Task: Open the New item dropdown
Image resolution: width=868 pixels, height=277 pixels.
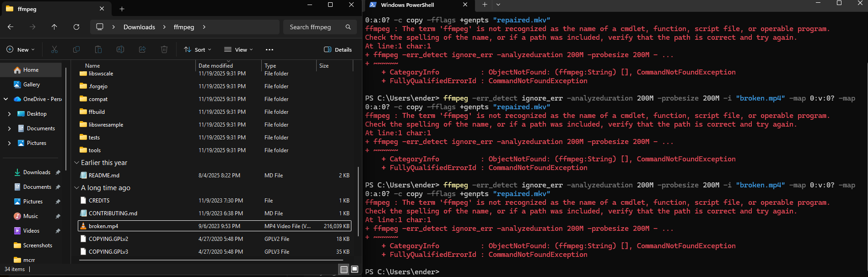Action: point(21,49)
